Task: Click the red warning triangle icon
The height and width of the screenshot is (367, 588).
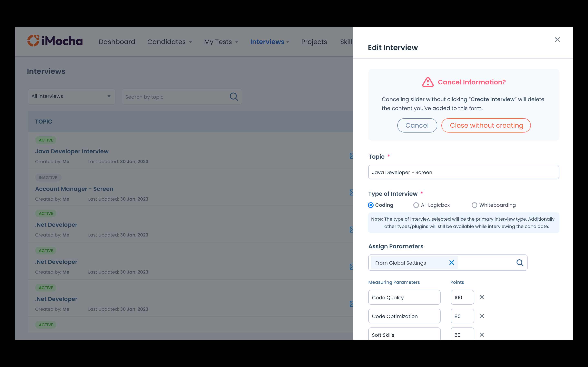Action: 428,82
